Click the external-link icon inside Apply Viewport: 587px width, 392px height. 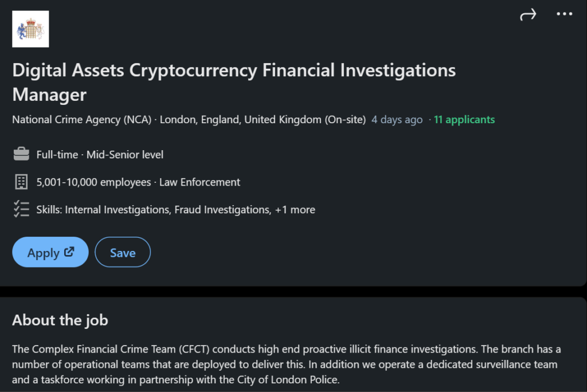(68, 252)
